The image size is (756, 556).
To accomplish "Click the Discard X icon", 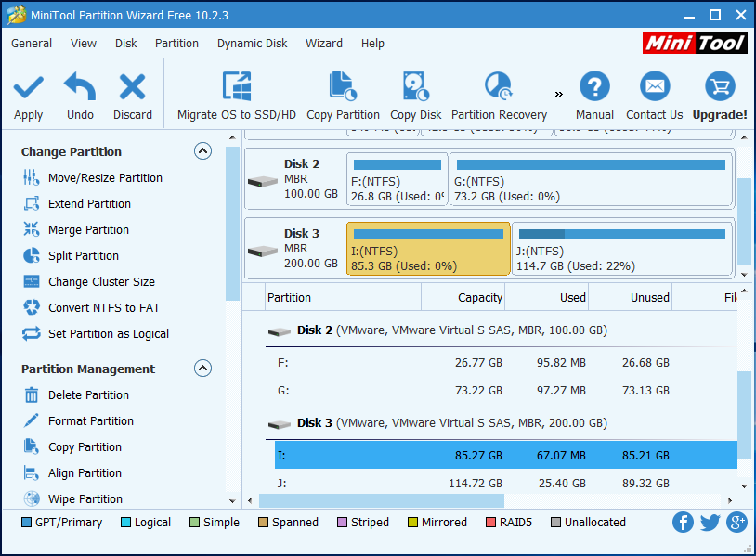I will coord(132,86).
